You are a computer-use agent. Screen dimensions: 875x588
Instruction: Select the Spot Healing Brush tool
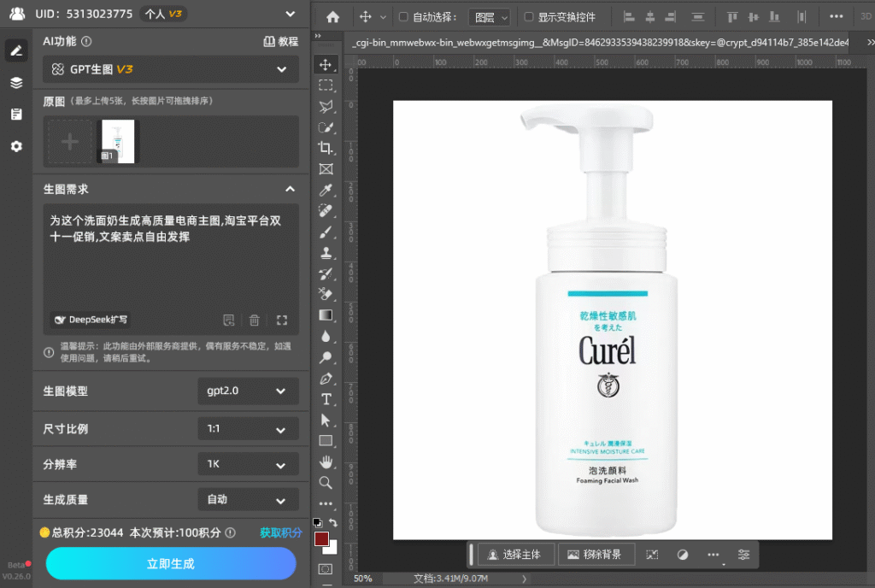[x=326, y=211]
